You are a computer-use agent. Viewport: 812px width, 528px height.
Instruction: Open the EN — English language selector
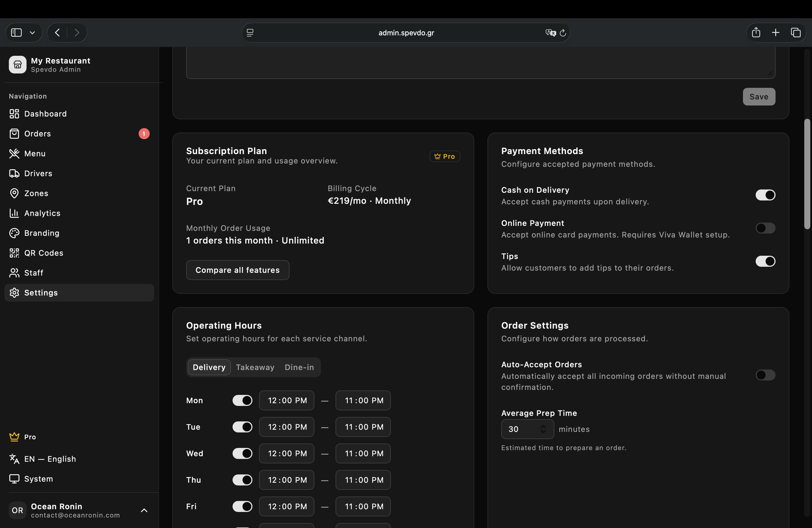pos(50,459)
